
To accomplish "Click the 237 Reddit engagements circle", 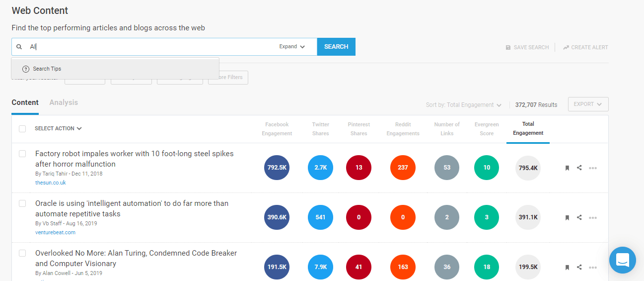I will (403, 168).
